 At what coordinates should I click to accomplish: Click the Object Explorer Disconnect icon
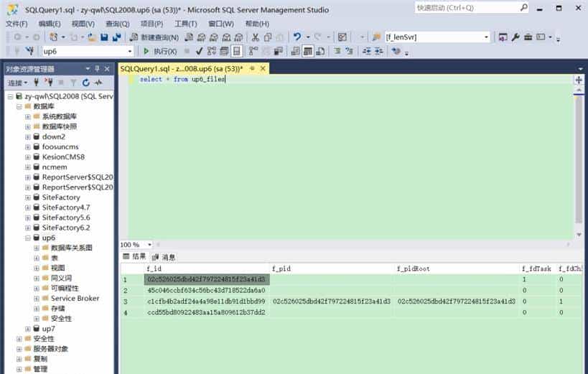pyautogui.click(x=48, y=82)
